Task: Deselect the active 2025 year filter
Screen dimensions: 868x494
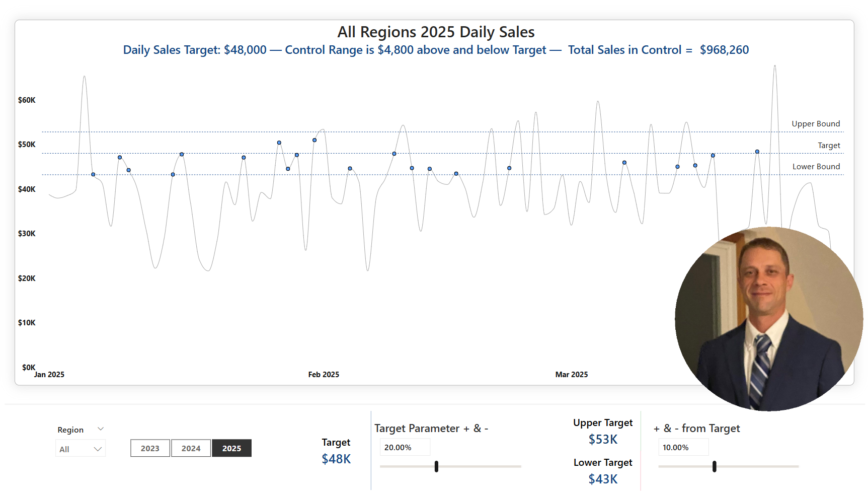Action: pyautogui.click(x=231, y=448)
